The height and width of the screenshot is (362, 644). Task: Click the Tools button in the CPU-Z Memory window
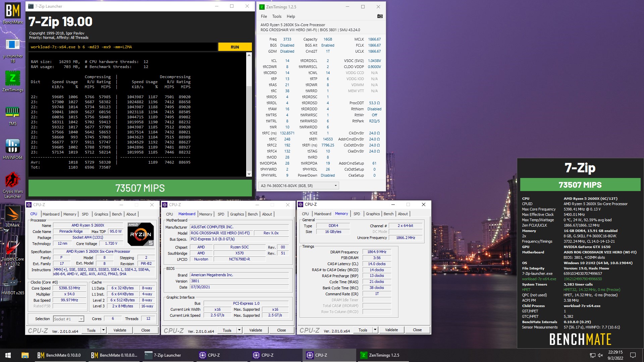coord(363,330)
